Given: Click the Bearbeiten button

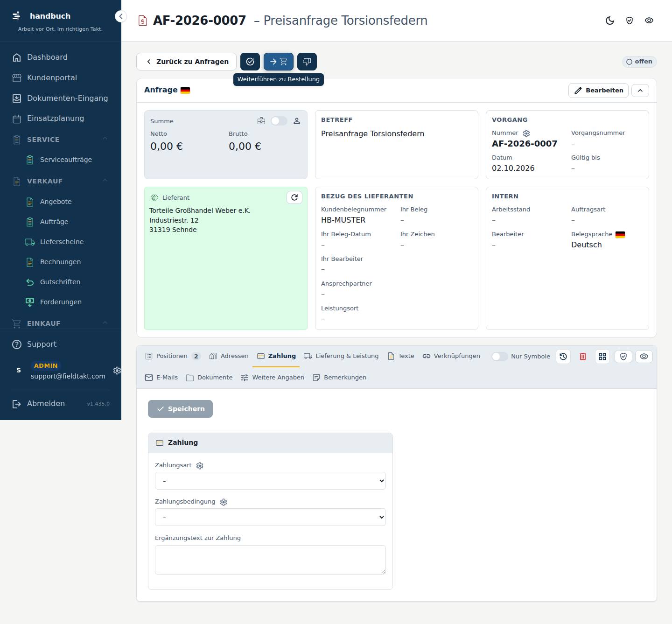Looking at the screenshot, I should [x=598, y=91].
